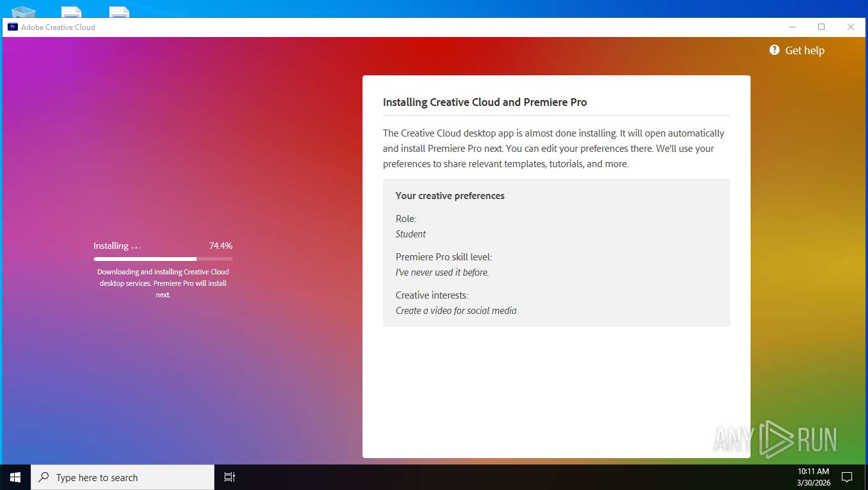
Task: Open the Get help link
Action: (804, 50)
